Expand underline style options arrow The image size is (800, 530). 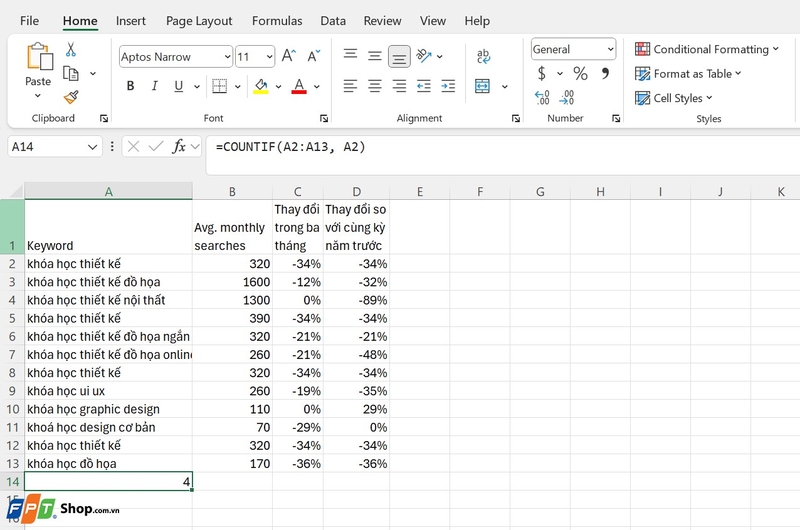pos(197,87)
